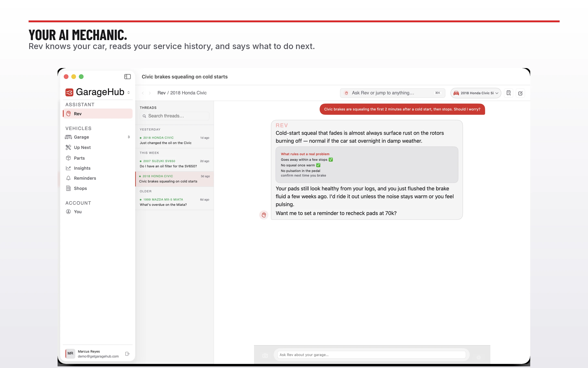Image resolution: width=588 pixels, height=368 pixels.
Task: Click the Garage count badge 3
Action: click(129, 137)
